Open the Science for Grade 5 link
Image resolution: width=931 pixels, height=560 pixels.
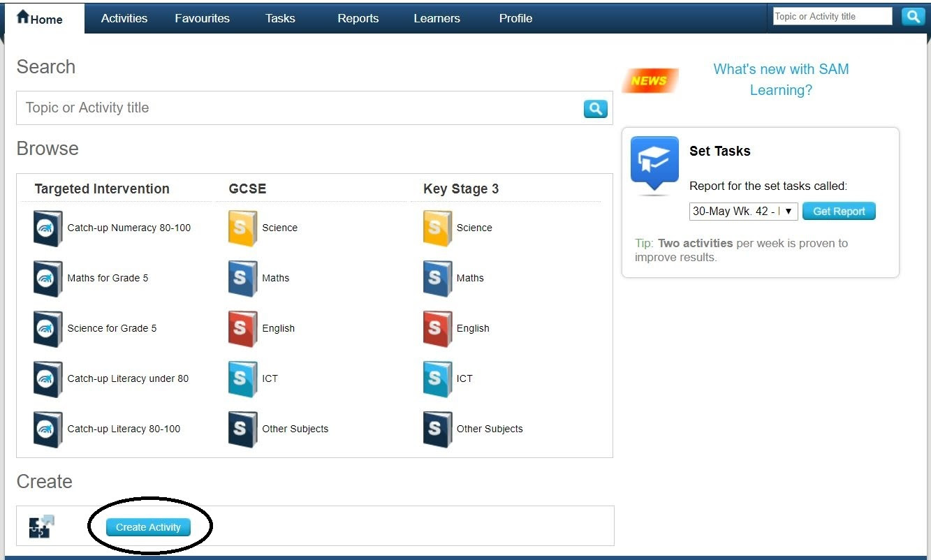pos(112,328)
